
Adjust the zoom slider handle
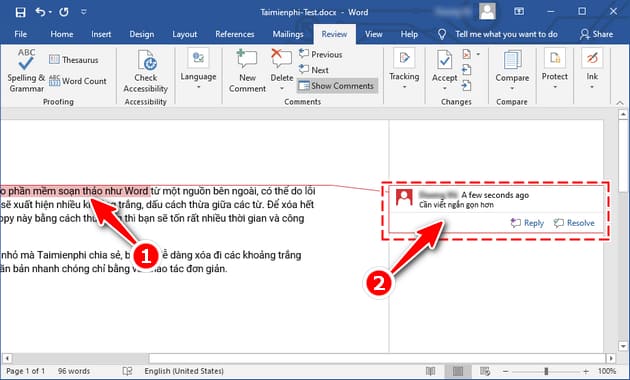point(546,372)
